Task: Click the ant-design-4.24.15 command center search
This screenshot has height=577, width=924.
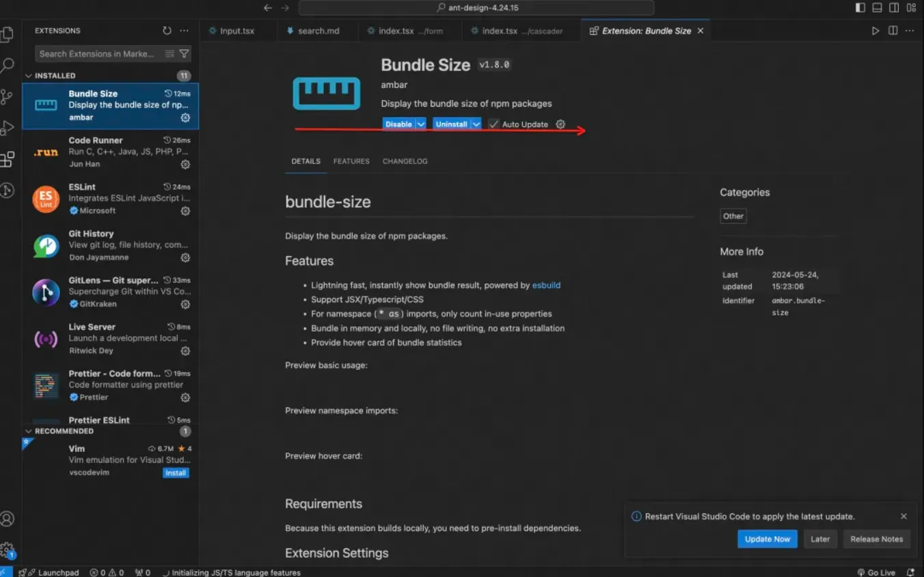Action: (476, 8)
